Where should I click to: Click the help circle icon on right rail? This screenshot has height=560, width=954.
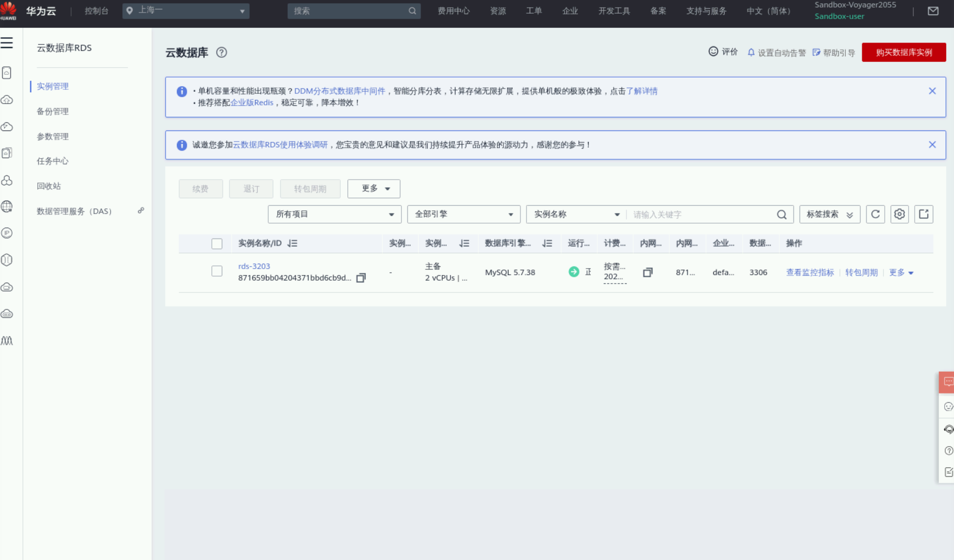coord(949,450)
